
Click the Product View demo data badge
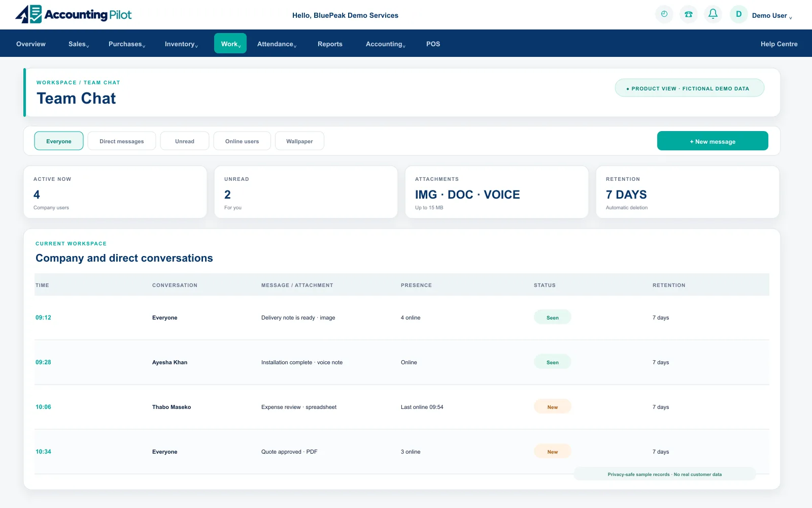pos(690,88)
